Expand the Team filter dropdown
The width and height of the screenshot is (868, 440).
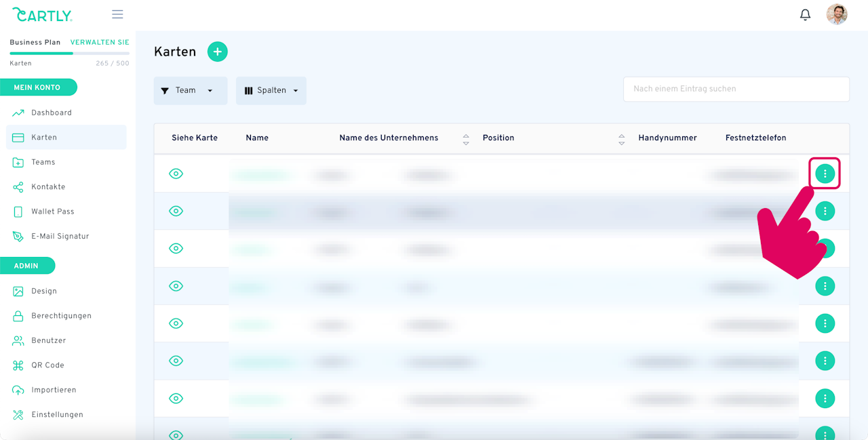pyautogui.click(x=191, y=91)
